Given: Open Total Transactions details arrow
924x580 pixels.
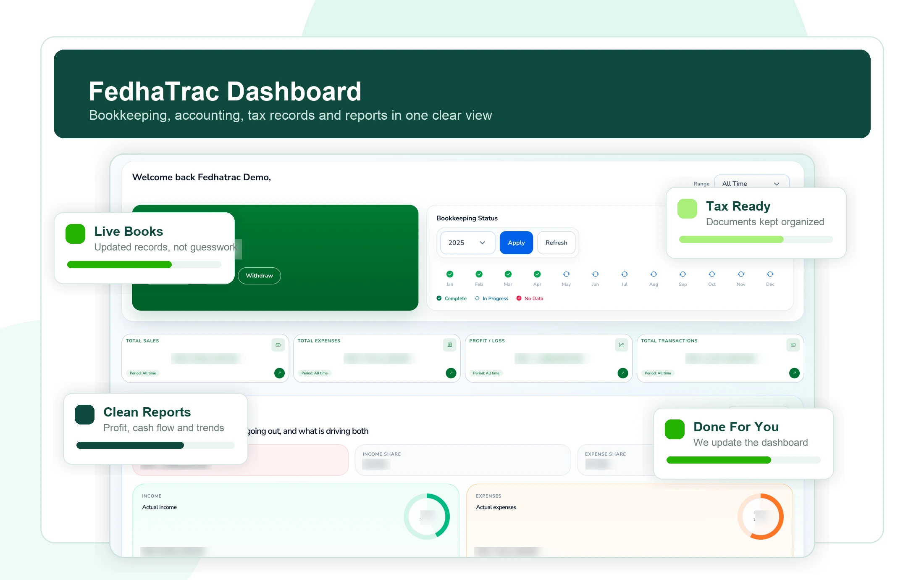Looking at the screenshot, I should click(x=794, y=373).
